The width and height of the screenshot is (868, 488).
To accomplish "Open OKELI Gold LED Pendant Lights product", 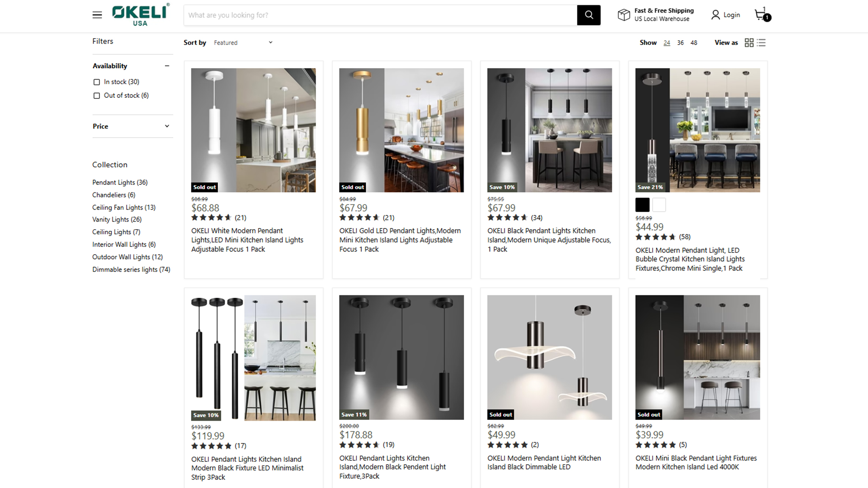I will pos(400,240).
